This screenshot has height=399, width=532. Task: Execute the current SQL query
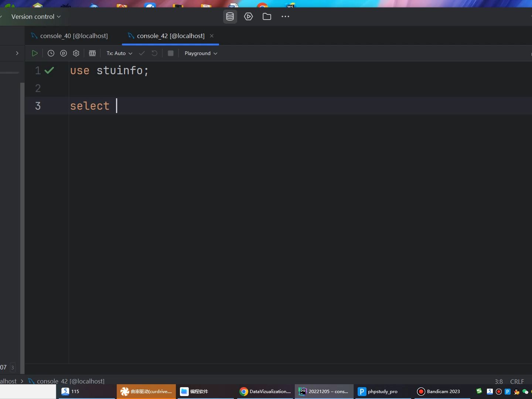pyautogui.click(x=34, y=53)
